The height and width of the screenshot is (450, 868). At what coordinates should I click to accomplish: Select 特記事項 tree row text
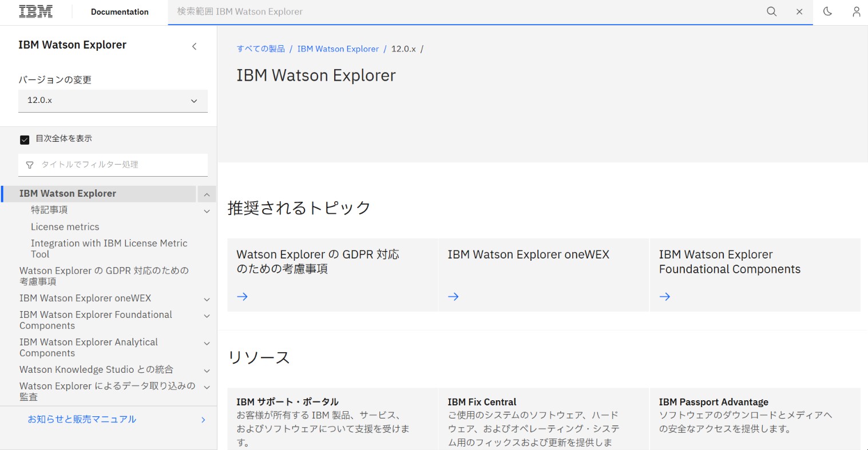coord(49,210)
